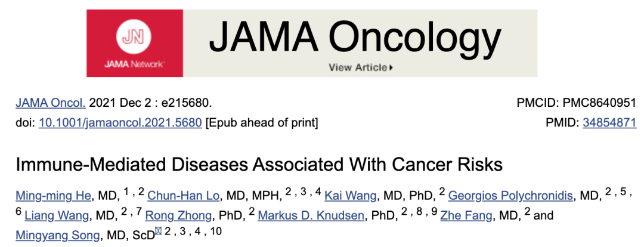Open the View Article link in the banner

[361, 67]
